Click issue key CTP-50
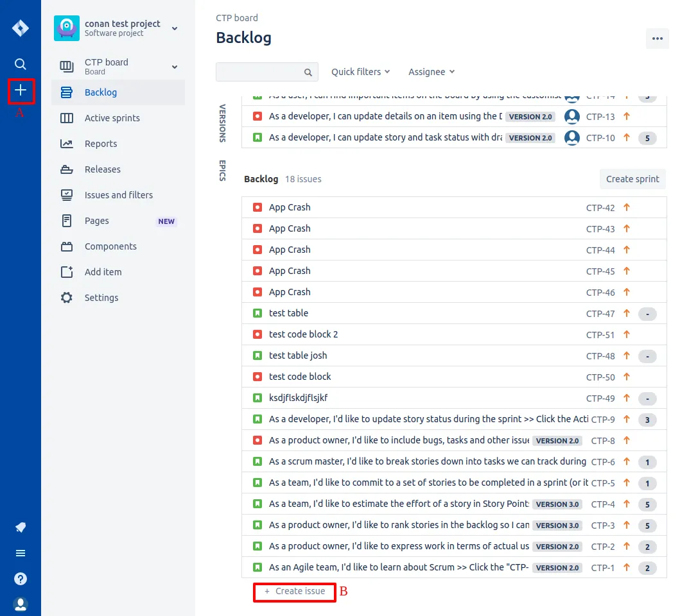680x616 pixels. (x=600, y=377)
